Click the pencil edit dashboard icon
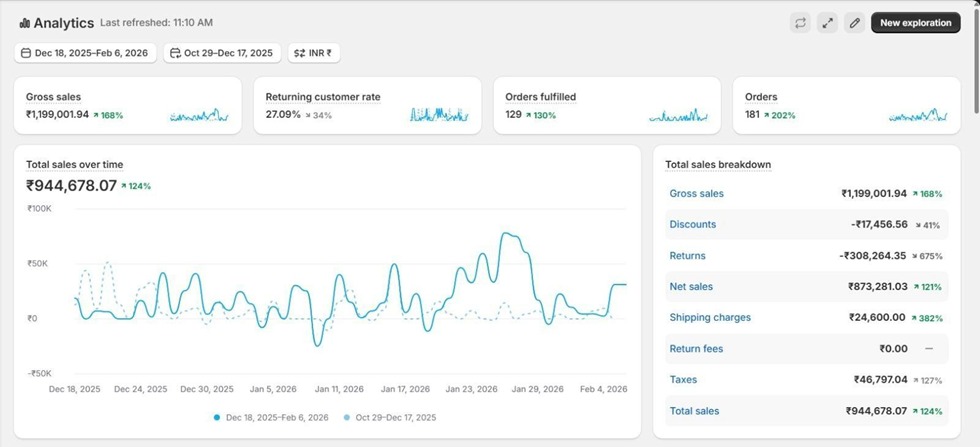The image size is (980, 447). tap(854, 23)
